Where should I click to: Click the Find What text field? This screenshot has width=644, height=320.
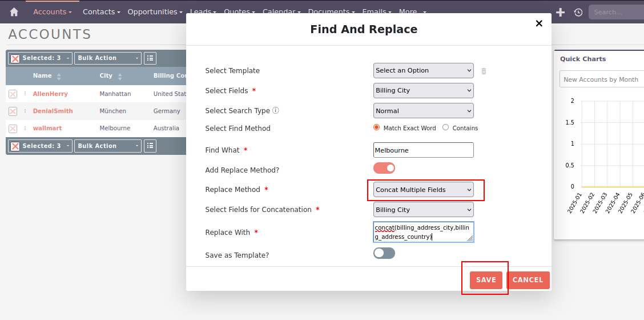coord(423,150)
